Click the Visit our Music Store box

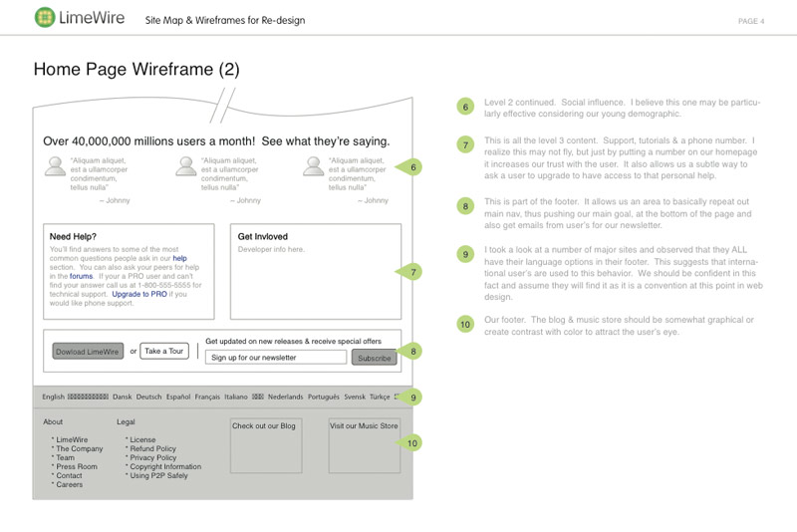364,444
